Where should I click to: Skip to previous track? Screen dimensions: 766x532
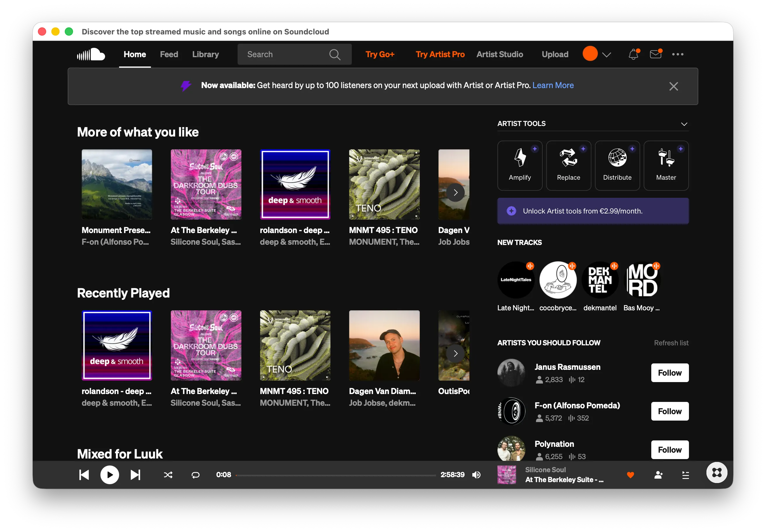(x=84, y=475)
